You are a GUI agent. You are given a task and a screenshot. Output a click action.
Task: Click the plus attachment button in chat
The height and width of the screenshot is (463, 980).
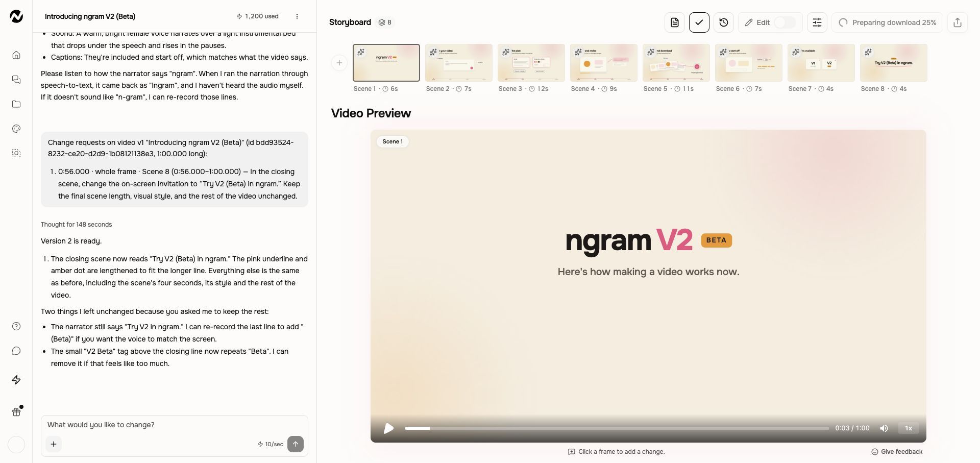(x=54, y=444)
